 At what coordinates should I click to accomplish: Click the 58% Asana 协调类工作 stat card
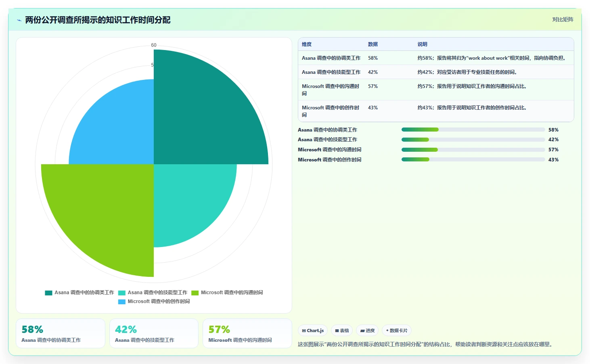click(x=61, y=333)
